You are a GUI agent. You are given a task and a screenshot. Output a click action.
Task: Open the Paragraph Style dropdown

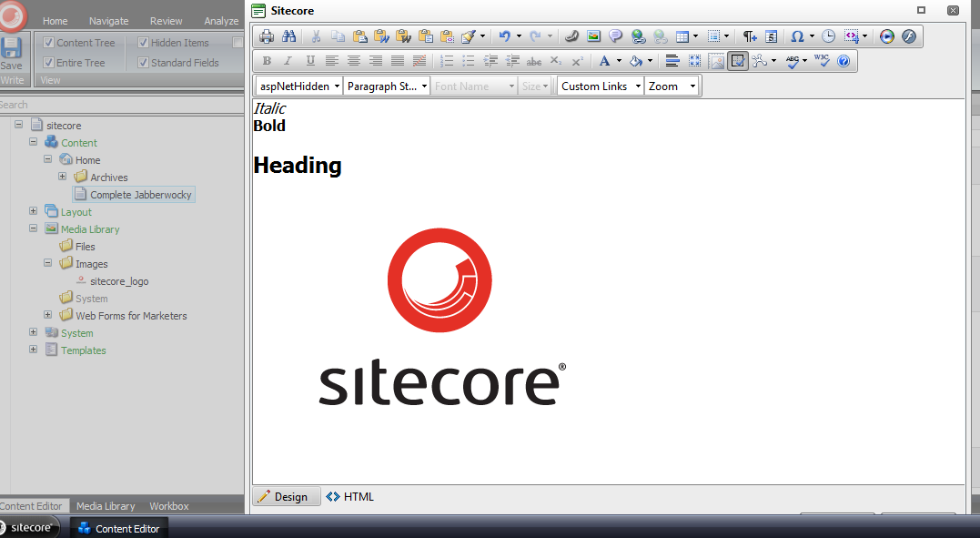tap(387, 86)
